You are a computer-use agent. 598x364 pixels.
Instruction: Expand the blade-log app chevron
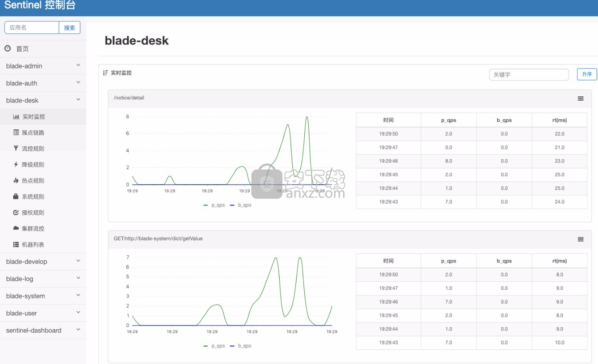coord(78,278)
